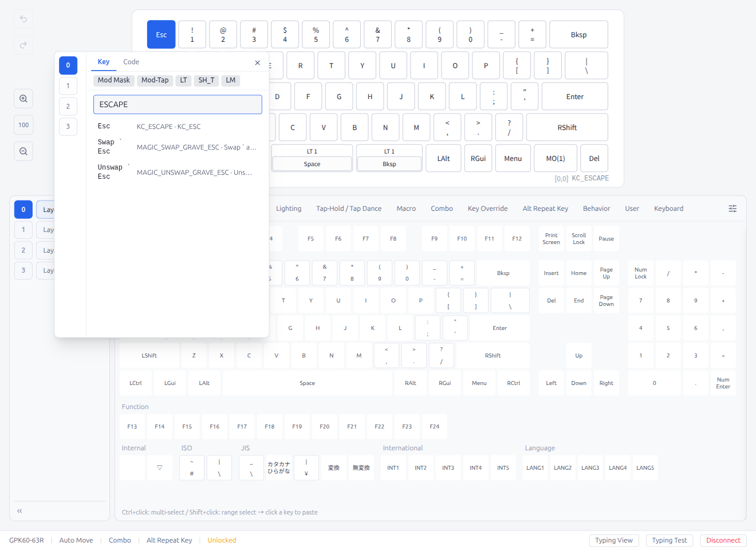The width and height of the screenshot is (756, 550).
Task: Open the Key Override tab
Action: (x=487, y=209)
